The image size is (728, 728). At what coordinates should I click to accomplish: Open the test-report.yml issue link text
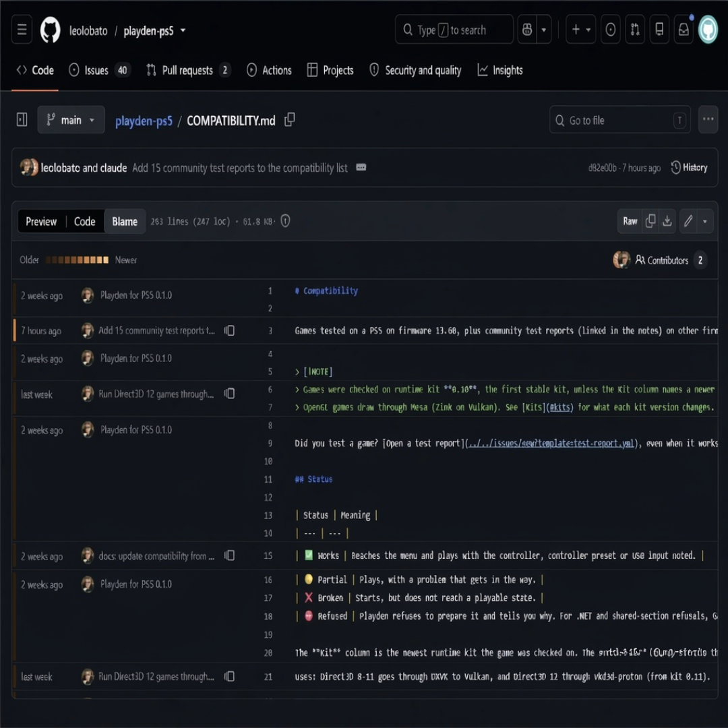click(x=551, y=444)
